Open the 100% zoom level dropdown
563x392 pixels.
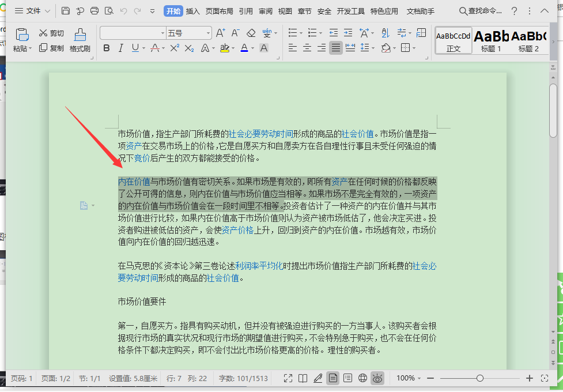(x=409, y=378)
